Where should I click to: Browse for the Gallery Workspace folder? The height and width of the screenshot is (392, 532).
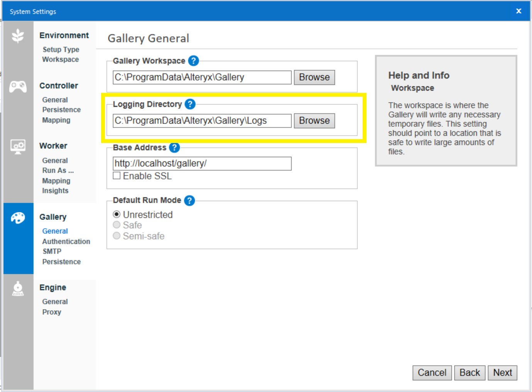[314, 77]
